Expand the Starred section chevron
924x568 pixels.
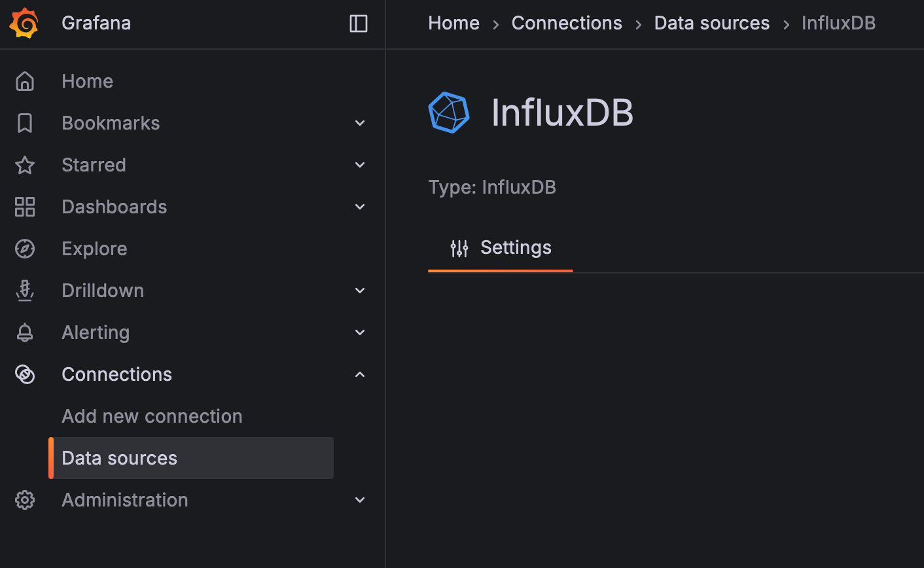(x=360, y=165)
